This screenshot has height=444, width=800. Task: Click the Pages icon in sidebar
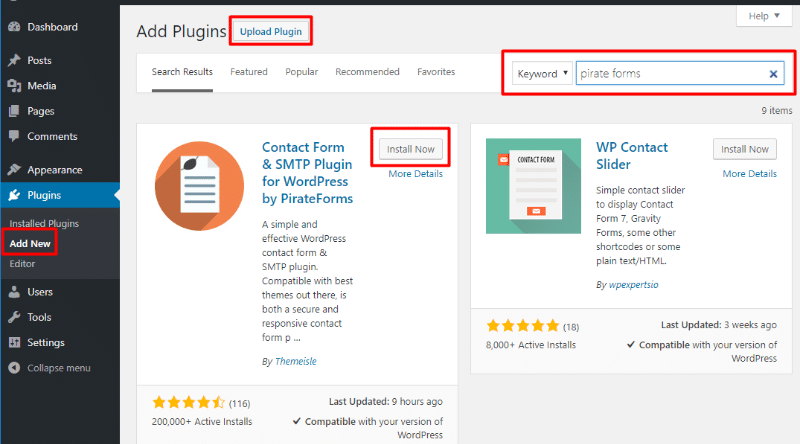point(14,111)
